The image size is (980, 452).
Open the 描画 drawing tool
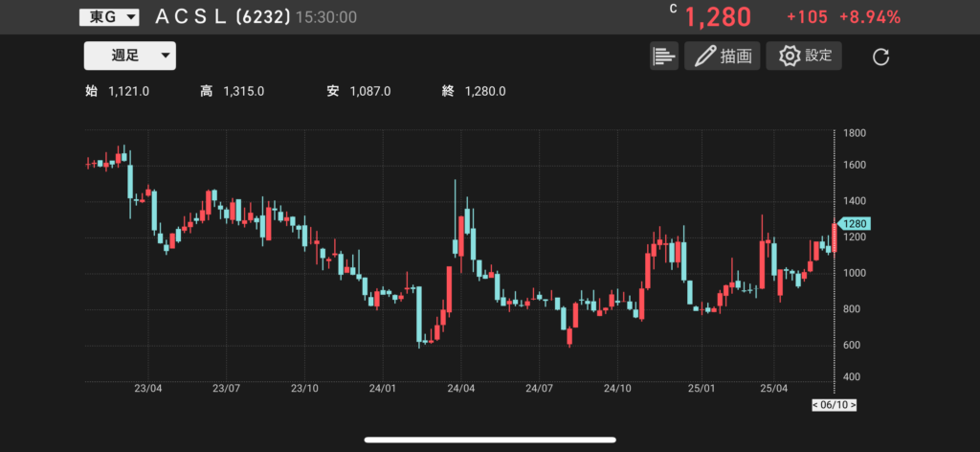coord(723,56)
